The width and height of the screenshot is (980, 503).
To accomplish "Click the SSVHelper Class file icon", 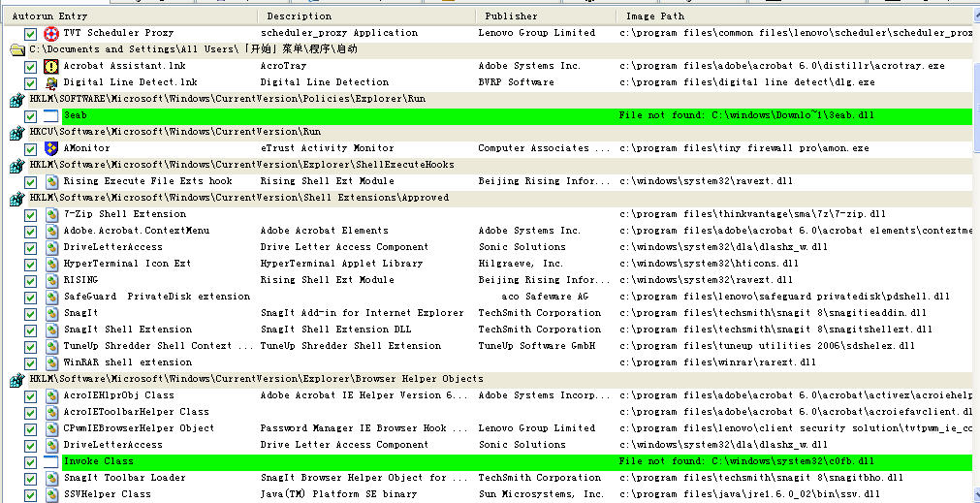I will click(52, 495).
